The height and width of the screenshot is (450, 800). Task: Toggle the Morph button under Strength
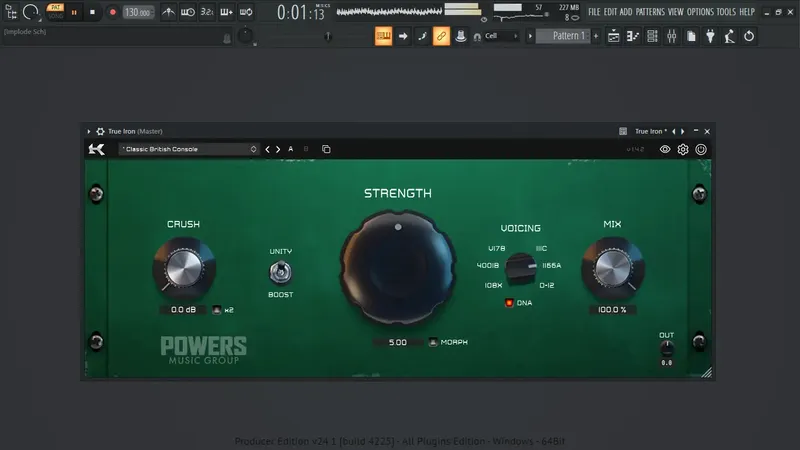(x=433, y=342)
